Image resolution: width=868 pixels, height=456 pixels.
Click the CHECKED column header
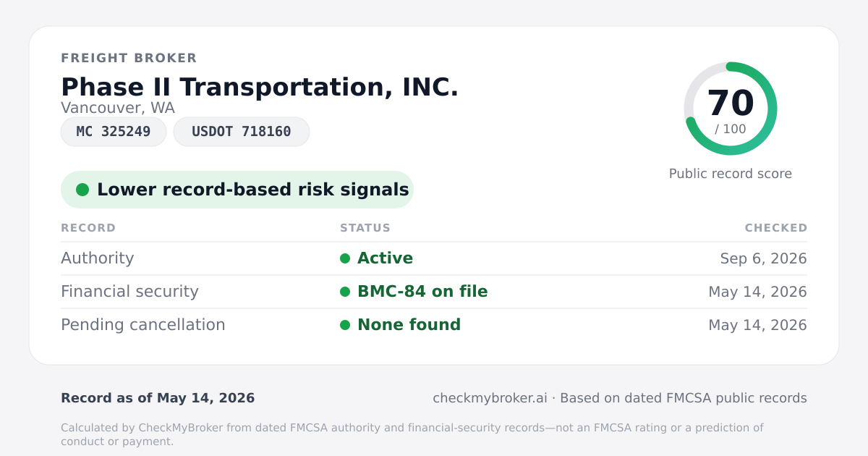[x=776, y=228]
